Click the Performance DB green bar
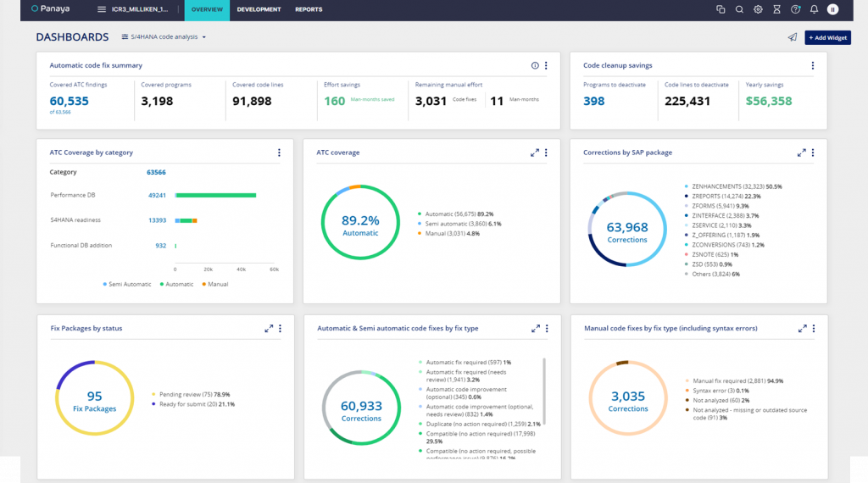 (217, 195)
